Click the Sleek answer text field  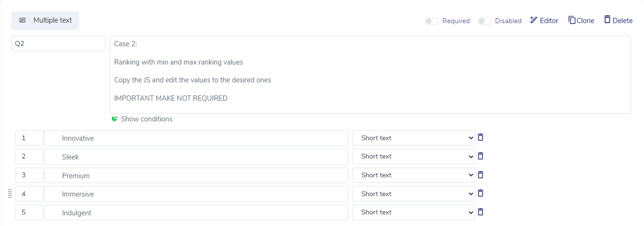tap(197, 157)
